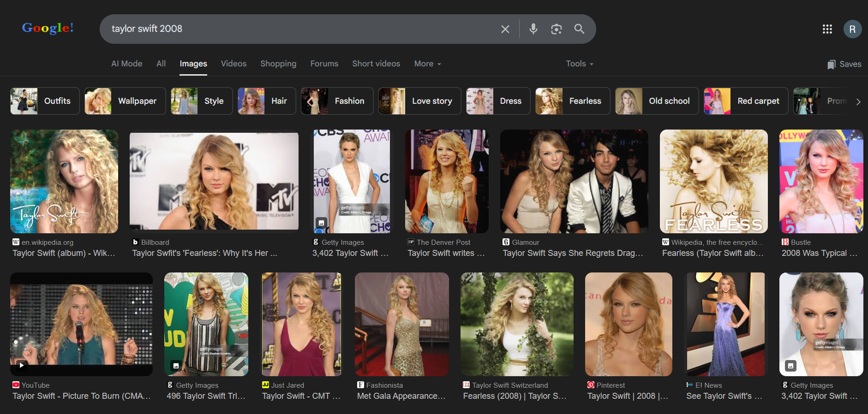Open search by image camera icon
This screenshot has width=868, height=414.
556,29
